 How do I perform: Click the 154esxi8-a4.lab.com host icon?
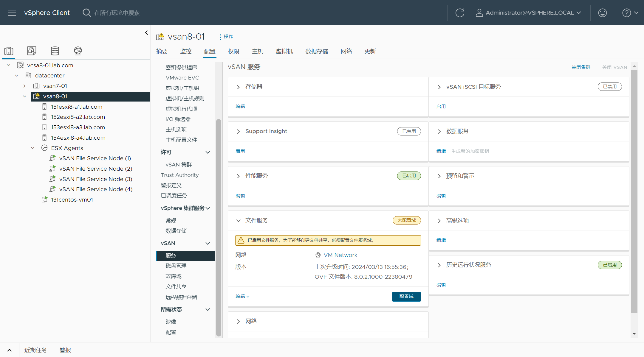point(44,138)
